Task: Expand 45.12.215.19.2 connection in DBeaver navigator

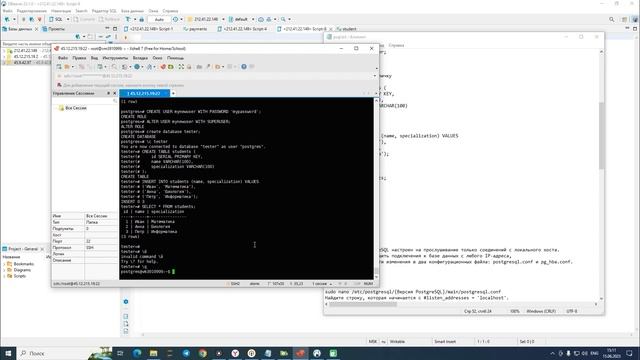Action: click(4, 57)
